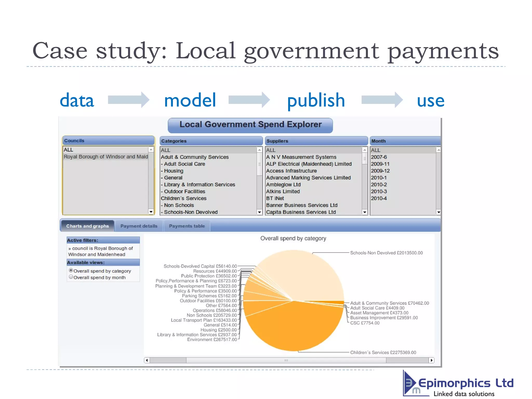This screenshot has width=532, height=399.
Task: Click Suppliers list scroll-up arrow
Action: 365,150
